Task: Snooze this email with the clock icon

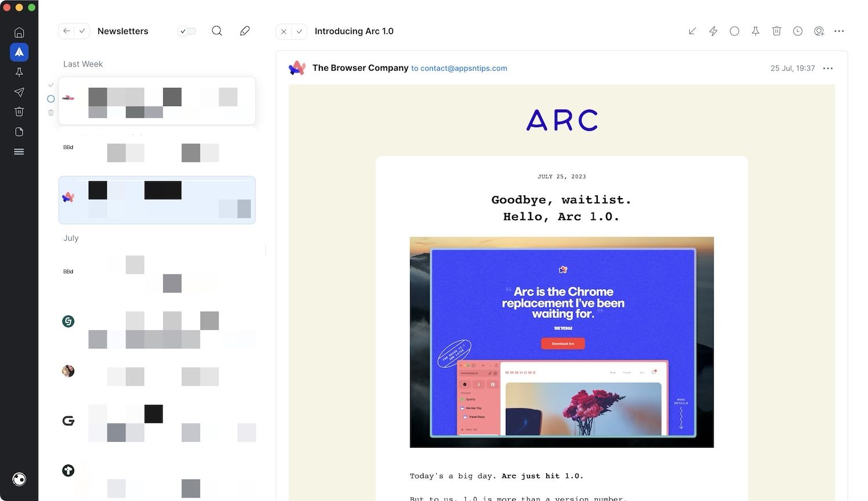Action: pos(797,31)
